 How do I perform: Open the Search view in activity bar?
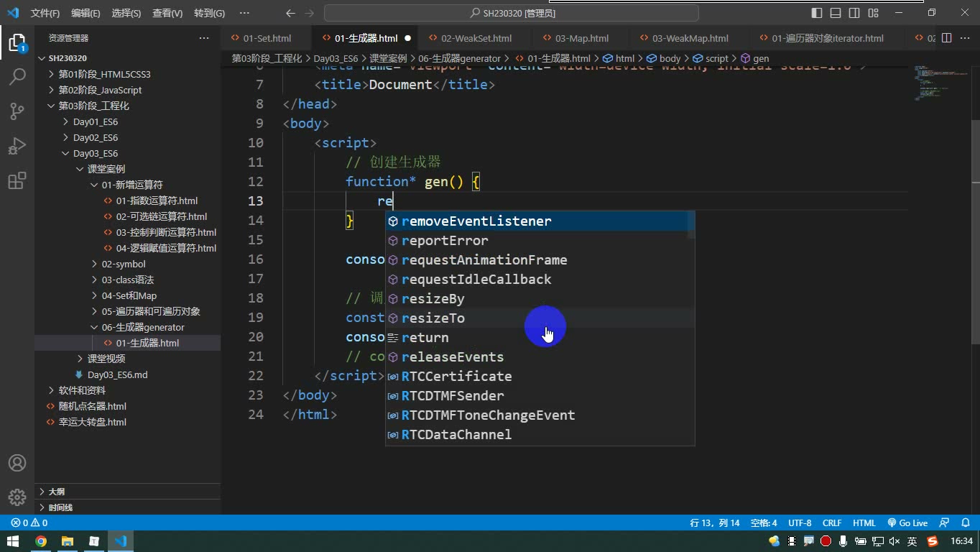coord(17,76)
